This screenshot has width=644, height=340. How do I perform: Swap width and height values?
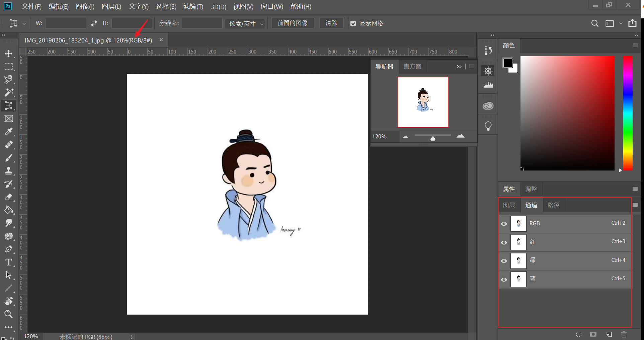click(x=94, y=23)
